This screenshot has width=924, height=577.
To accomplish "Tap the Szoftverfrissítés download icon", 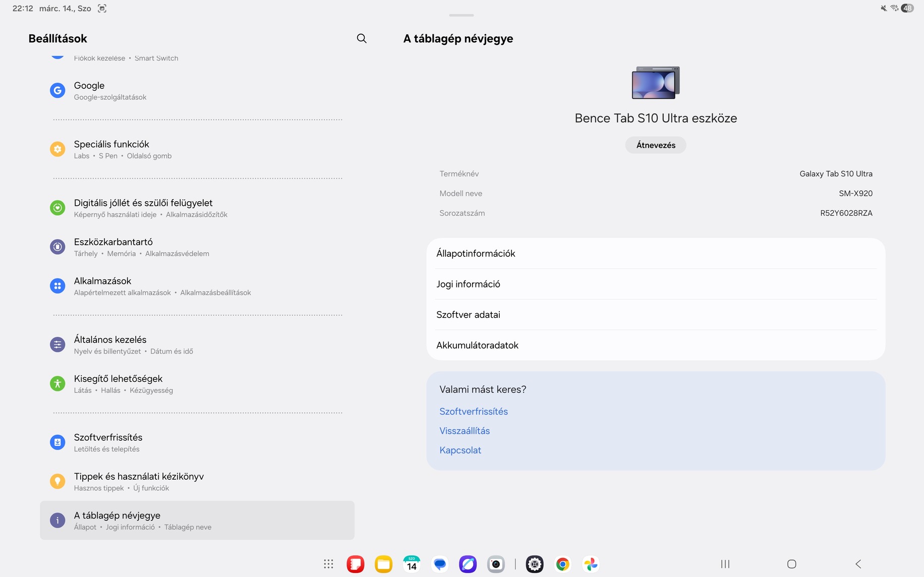I will 57,442.
